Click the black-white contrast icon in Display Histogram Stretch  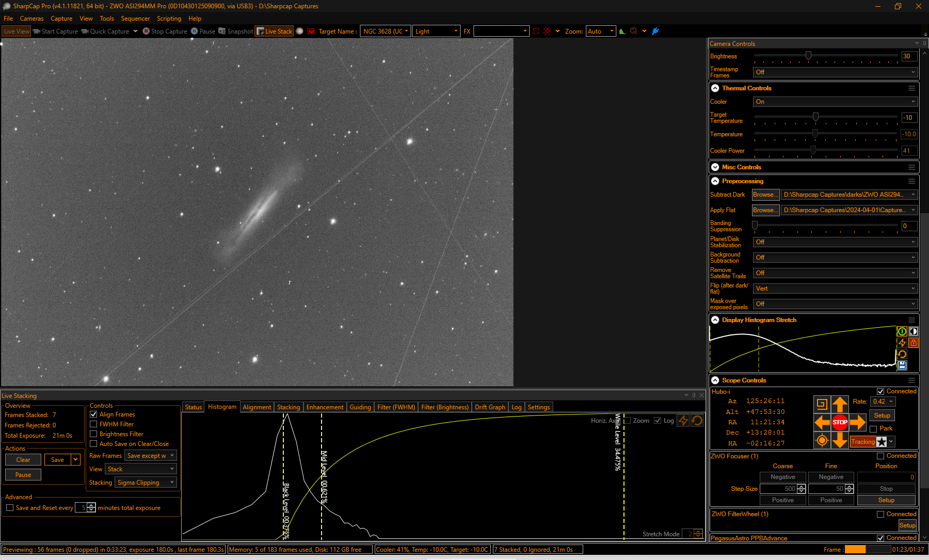click(x=914, y=331)
